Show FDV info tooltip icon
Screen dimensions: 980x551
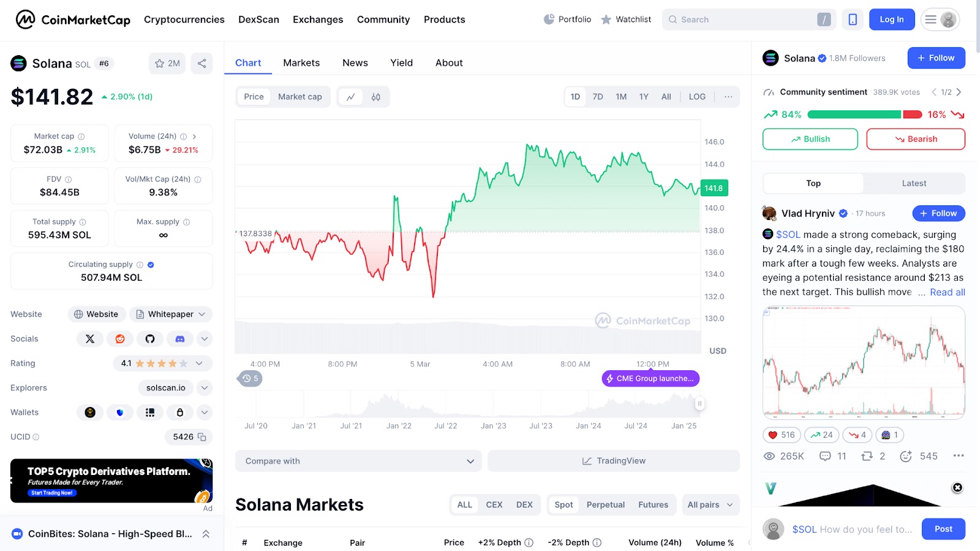point(69,180)
